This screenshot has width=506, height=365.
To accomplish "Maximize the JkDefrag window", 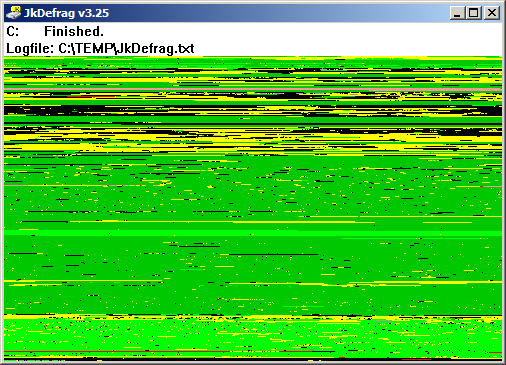I will pyautogui.click(x=474, y=13).
